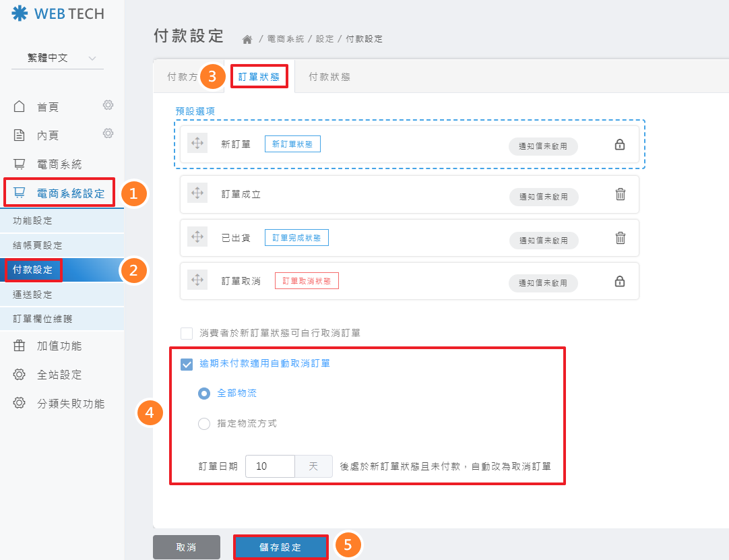Screen dimensions: 729x560
Task: Click the WEB TECH logo
Action: (58, 14)
